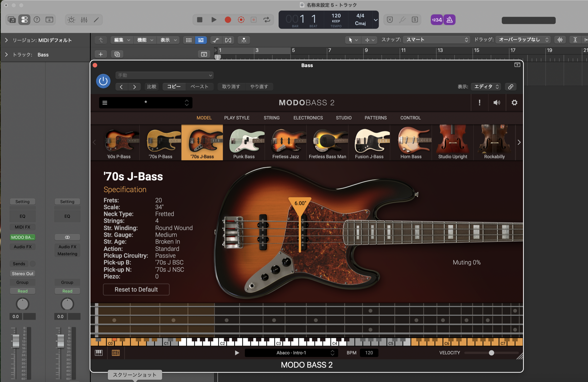The image size is (588, 382).
Task: Click the Stop transport button
Action: coord(200,19)
